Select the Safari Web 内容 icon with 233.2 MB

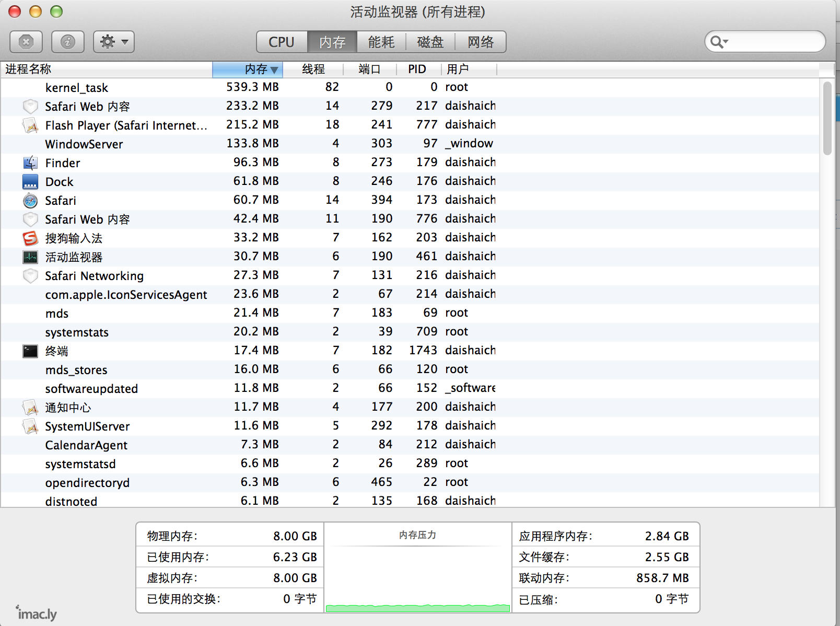point(30,107)
